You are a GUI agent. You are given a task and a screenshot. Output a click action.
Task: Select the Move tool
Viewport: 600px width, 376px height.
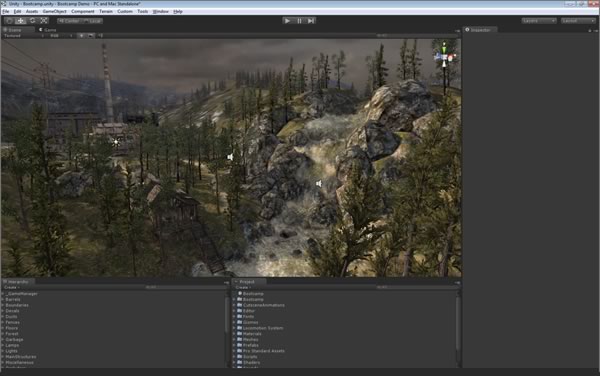(21, 21)
